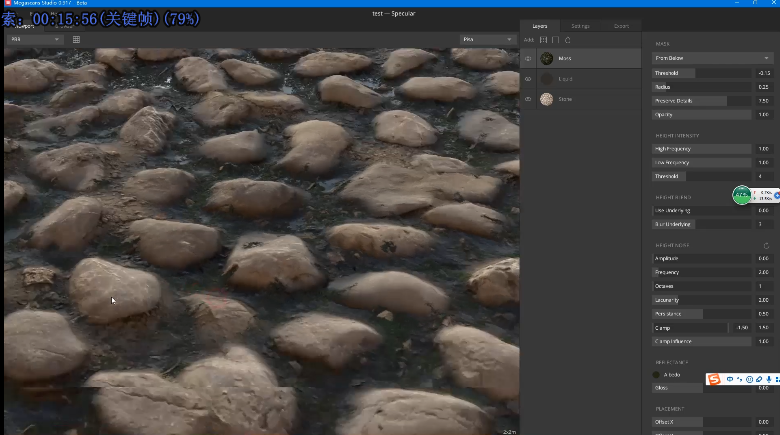
Task: Edit the Preserve Details value 7.50
Action: point(764,101)
